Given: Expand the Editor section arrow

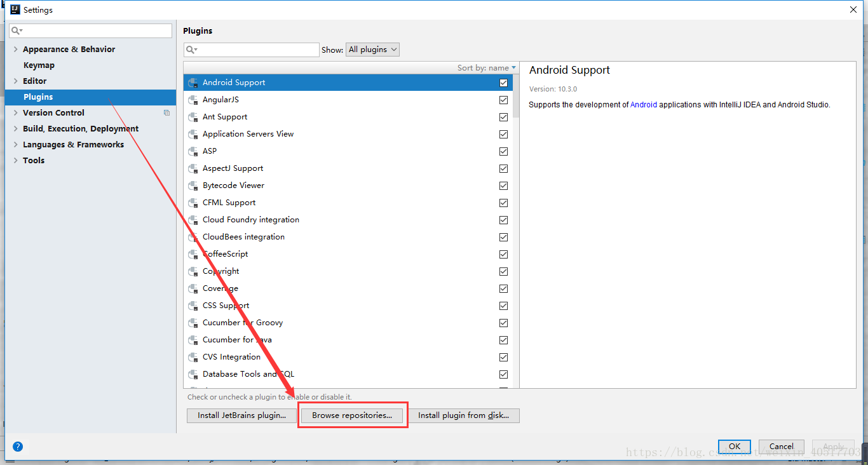Looking at the screenshot, I should tap(16, 81).
